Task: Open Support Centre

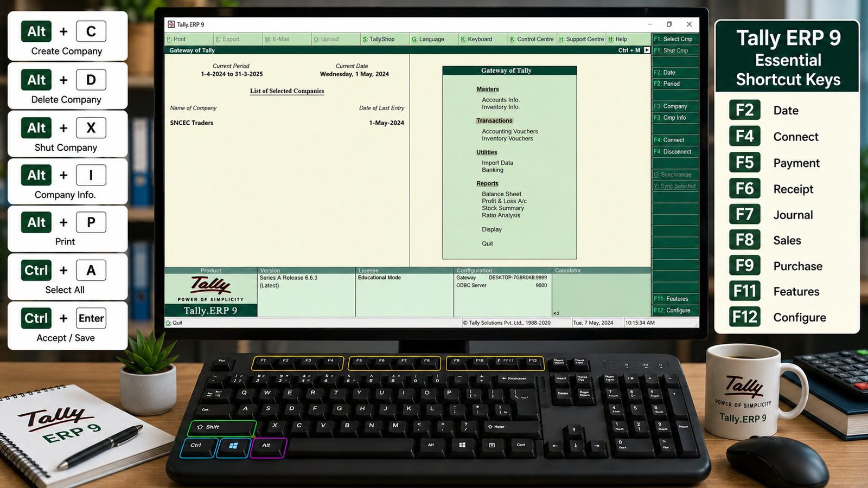Action: (582, 39)
